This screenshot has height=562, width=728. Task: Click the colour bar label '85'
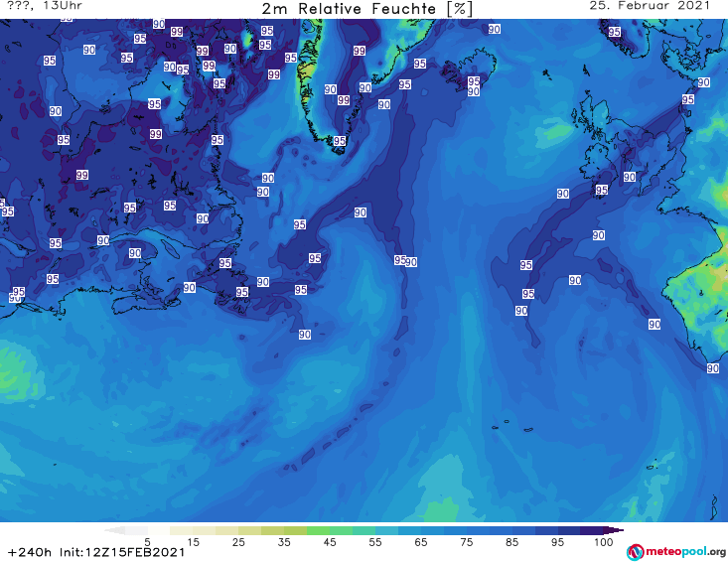[x=511, y=542]
